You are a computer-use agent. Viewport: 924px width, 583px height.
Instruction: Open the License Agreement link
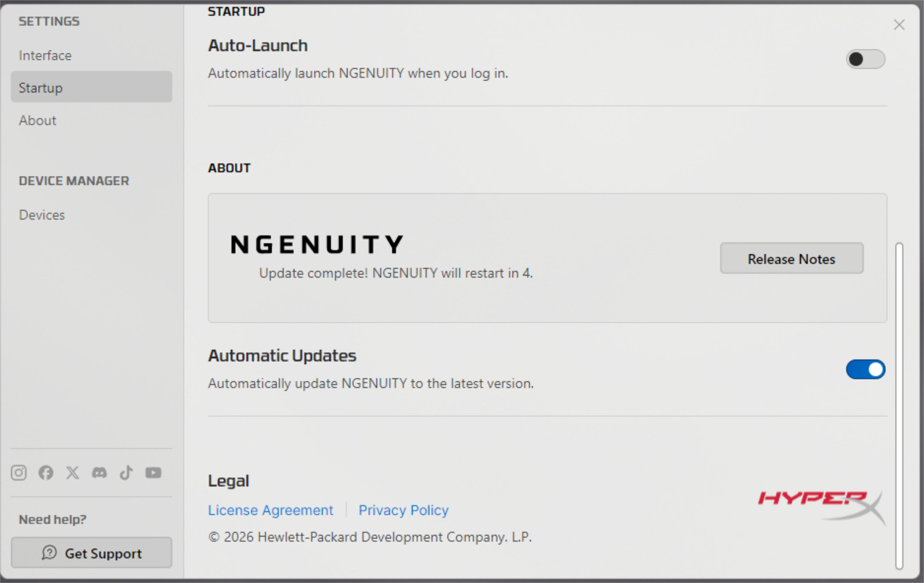coord(271,510)
